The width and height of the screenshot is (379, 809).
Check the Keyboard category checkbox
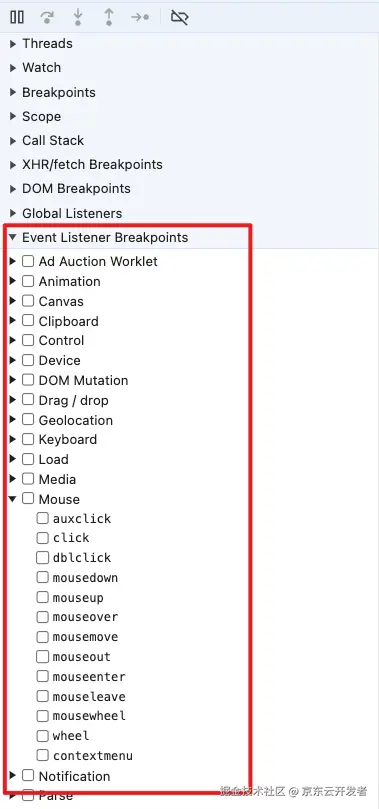pyautogui.click(x=28, y=440)
